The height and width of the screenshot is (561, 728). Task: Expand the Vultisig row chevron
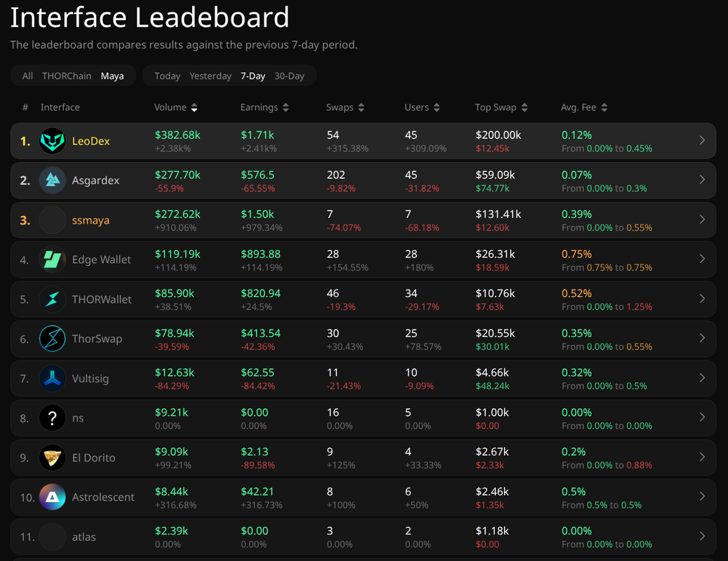coord(702,378)
